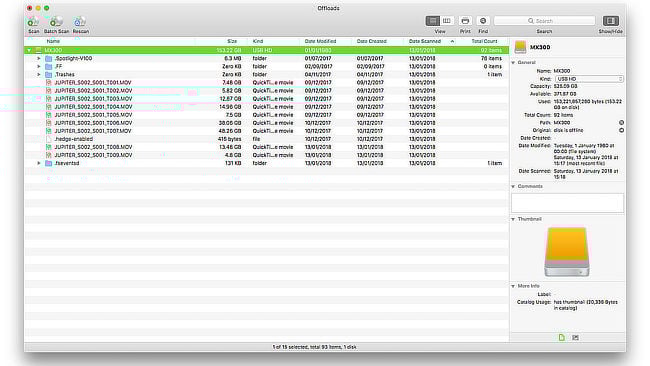Click the JUPITER_S002_S001_T002.MOV file icon
650x366 pixels.
pyautogui.click(x=49, y=91)
